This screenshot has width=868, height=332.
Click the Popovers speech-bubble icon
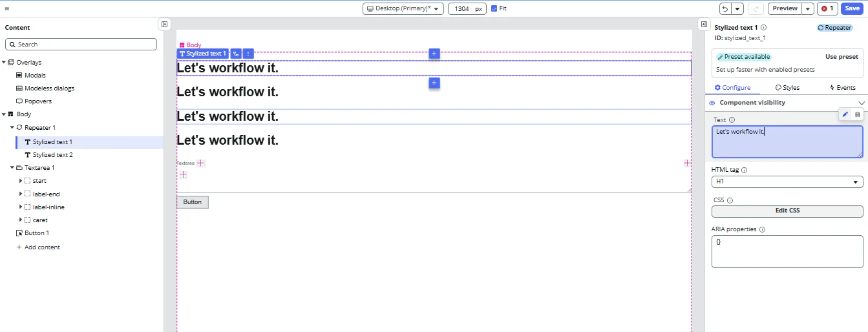click(x=19, y=101)
